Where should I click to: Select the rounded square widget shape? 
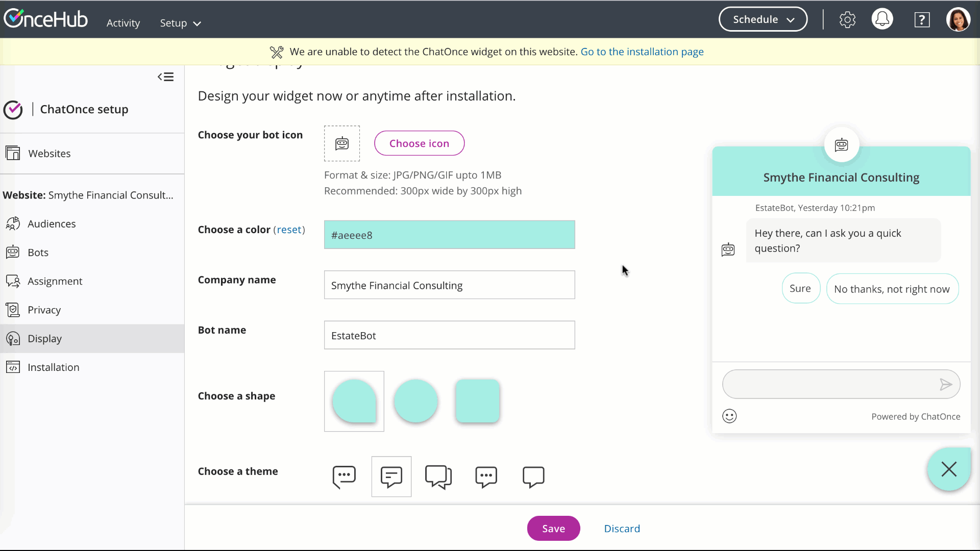tap(477, 401)
